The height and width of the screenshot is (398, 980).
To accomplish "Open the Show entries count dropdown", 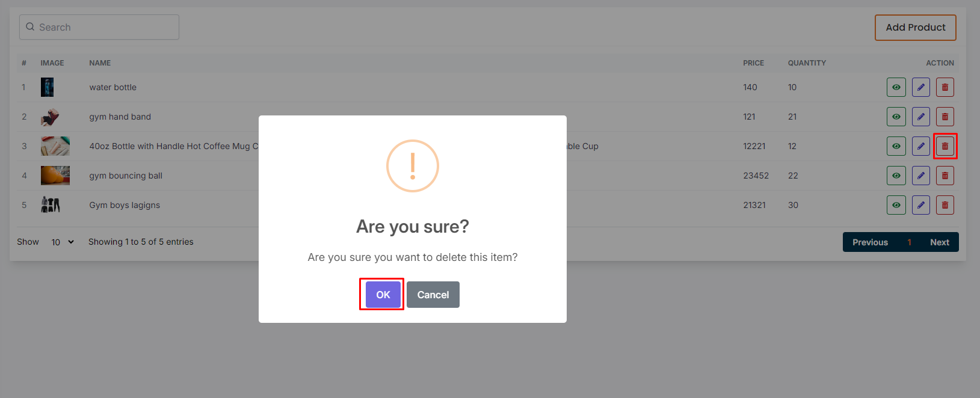I will tap(62, 242).
